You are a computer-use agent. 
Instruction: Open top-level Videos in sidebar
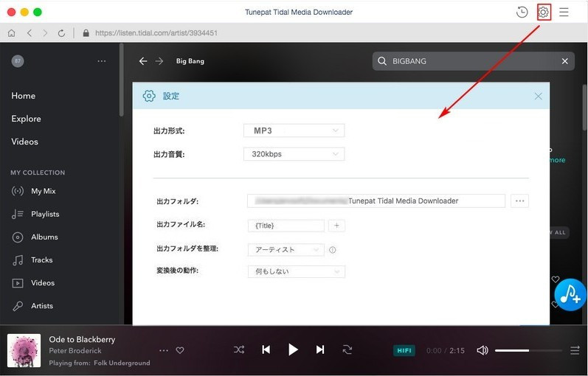tap(25, 142)
